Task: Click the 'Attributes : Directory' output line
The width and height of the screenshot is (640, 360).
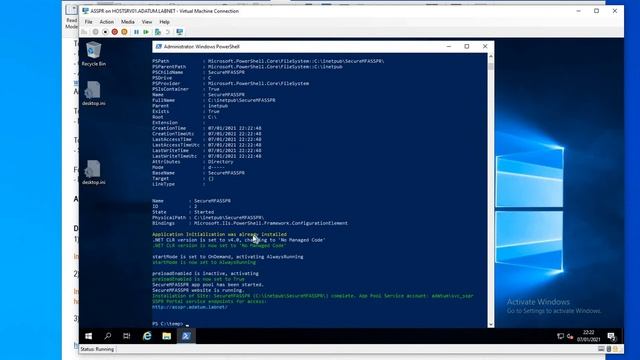Action: (x=193, y=162)
